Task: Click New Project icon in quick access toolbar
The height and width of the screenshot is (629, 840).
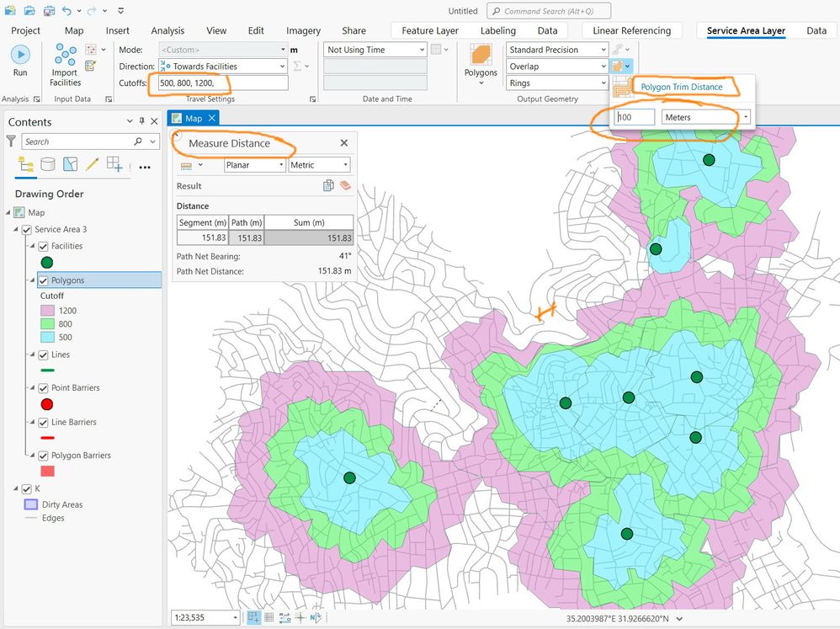Action: [x=9, y=10]
